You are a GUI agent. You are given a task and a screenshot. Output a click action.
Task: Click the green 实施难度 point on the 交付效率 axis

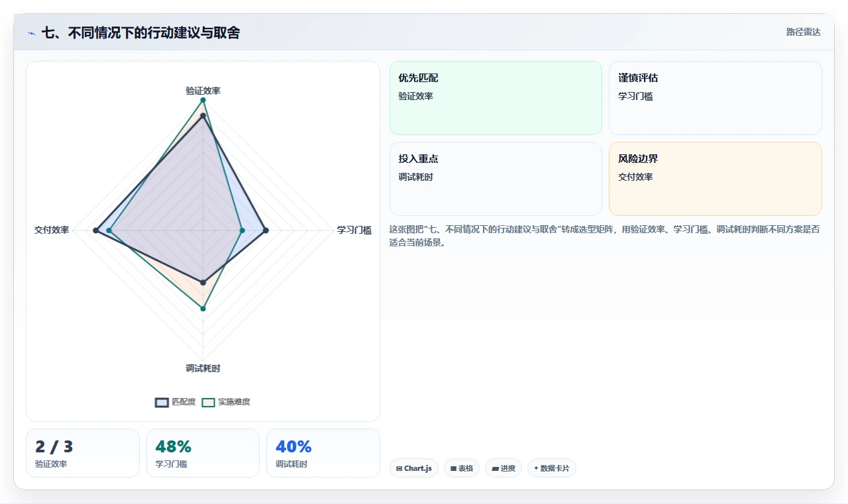point(109,230)
